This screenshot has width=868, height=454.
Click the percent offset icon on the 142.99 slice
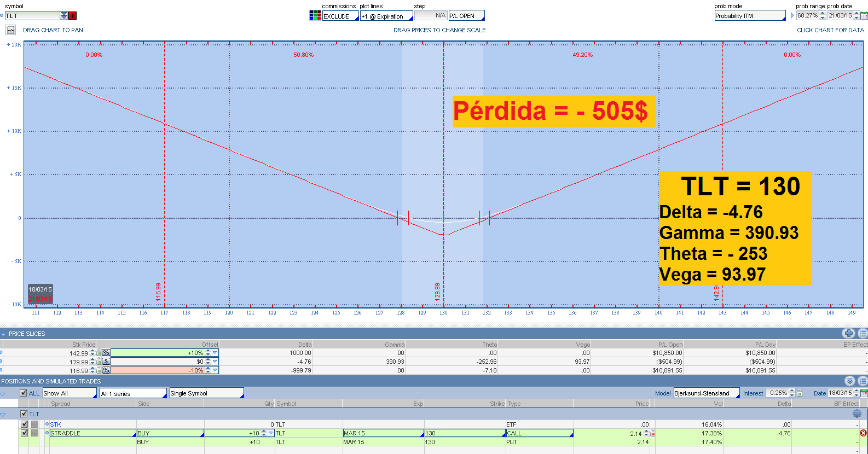click(x=106, y=353)
